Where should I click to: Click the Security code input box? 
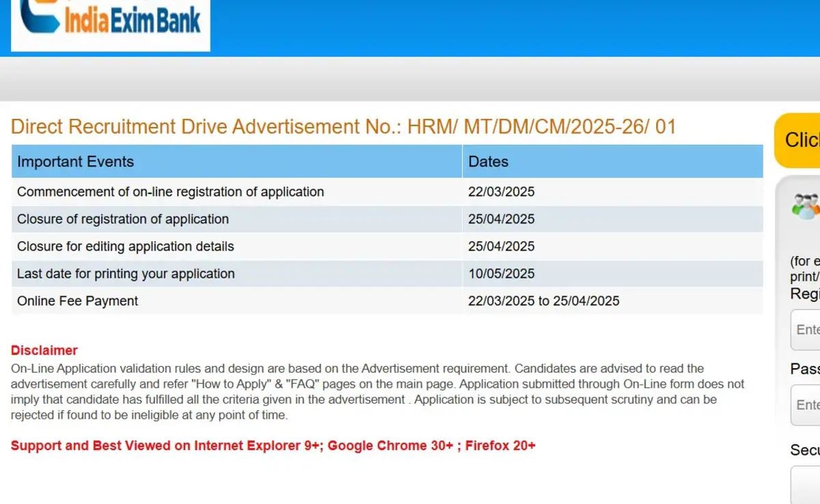[x=806, y=485]
